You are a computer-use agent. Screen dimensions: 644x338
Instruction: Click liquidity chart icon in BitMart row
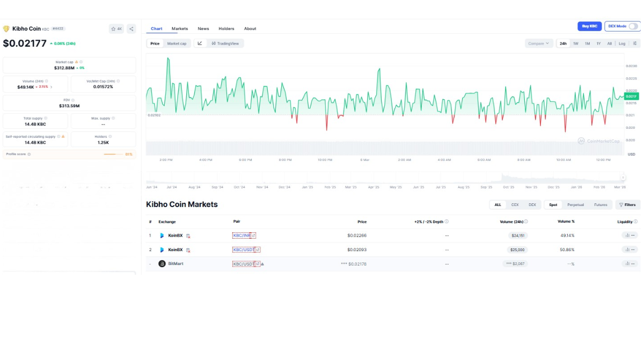(x=627, y=263)
